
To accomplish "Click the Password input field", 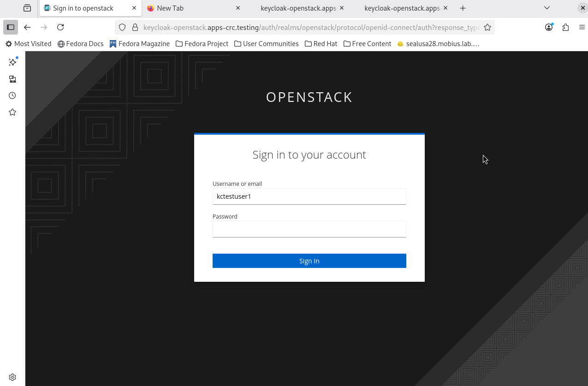I will coord(309,229).
